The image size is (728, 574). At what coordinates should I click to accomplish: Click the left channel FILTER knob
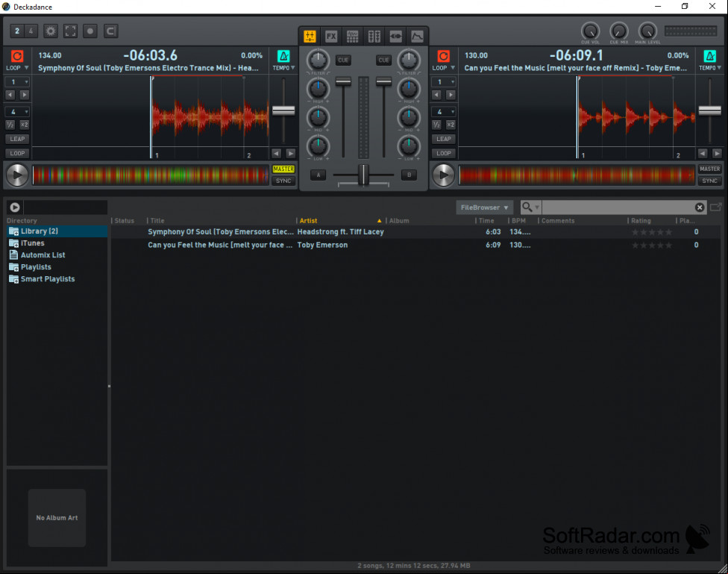tap(318, 60)
